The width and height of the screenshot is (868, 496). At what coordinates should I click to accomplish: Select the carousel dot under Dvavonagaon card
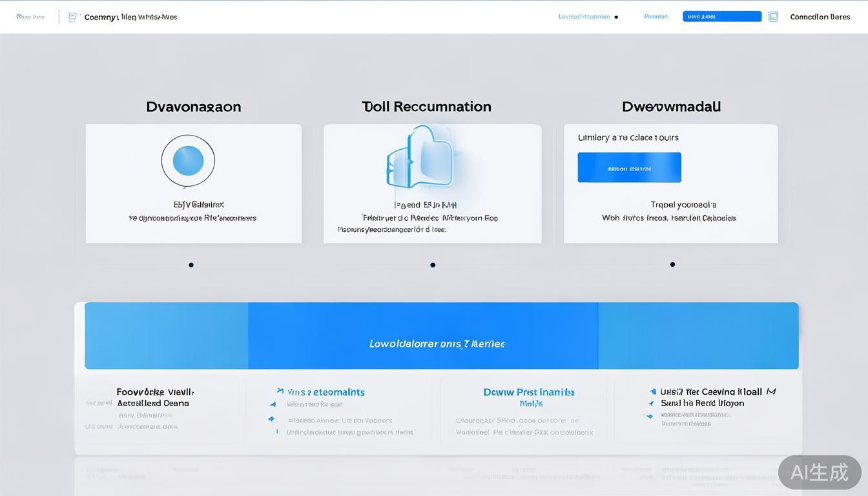(x=191, y=265)
